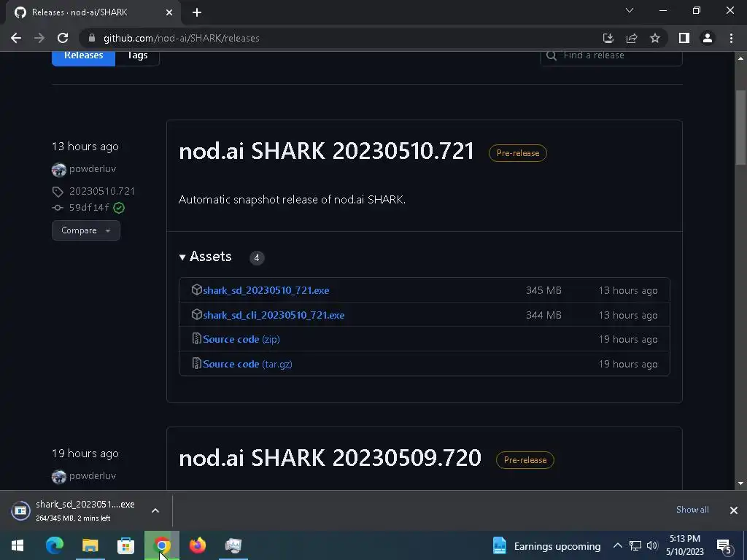Open File Explorer from taskbar
The height and width of the screenshot is (560, 747).
click(x=90, y=545)
